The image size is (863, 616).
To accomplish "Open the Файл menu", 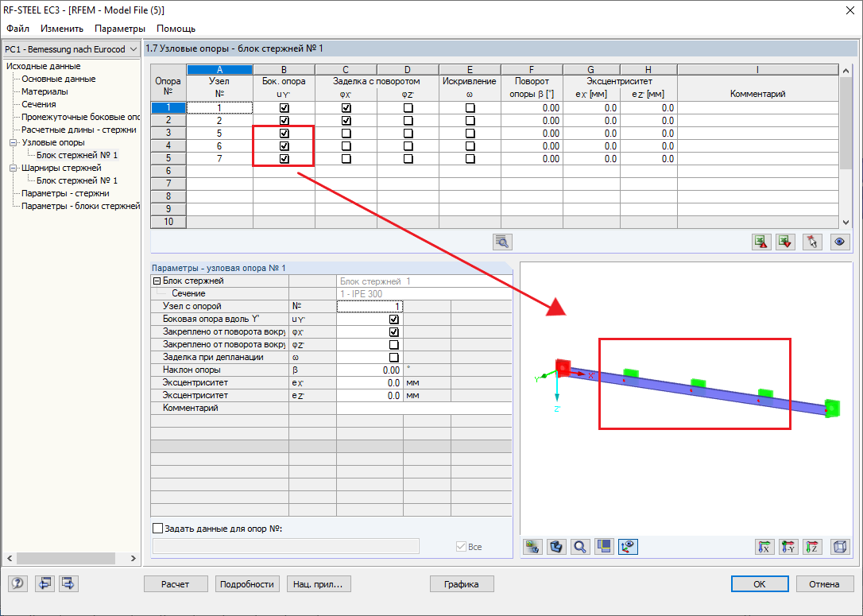I will (17, 29).
